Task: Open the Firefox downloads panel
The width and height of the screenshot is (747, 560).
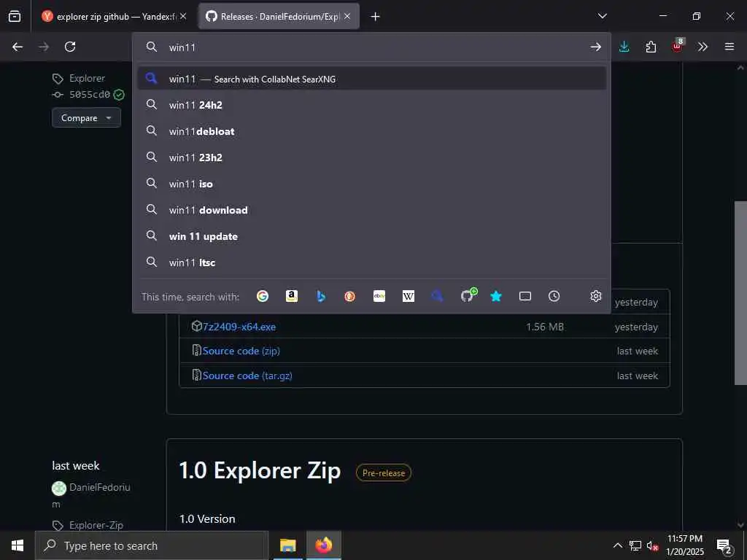Action: pyautogui.click(x=624, y=47)
